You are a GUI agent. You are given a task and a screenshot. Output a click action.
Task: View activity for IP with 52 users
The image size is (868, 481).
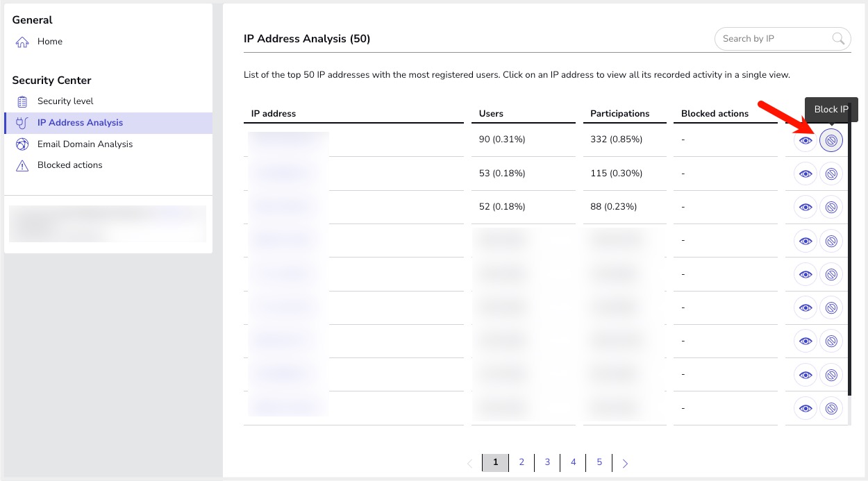point(806,207)
